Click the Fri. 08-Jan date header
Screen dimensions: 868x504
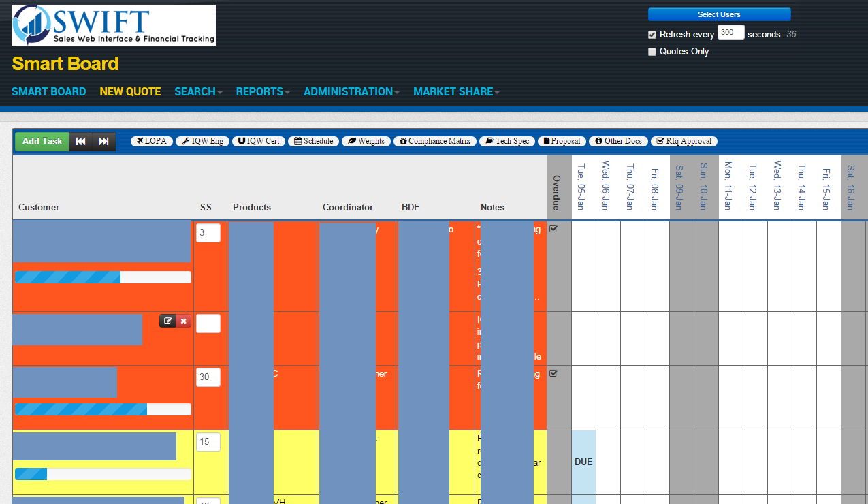655,189
